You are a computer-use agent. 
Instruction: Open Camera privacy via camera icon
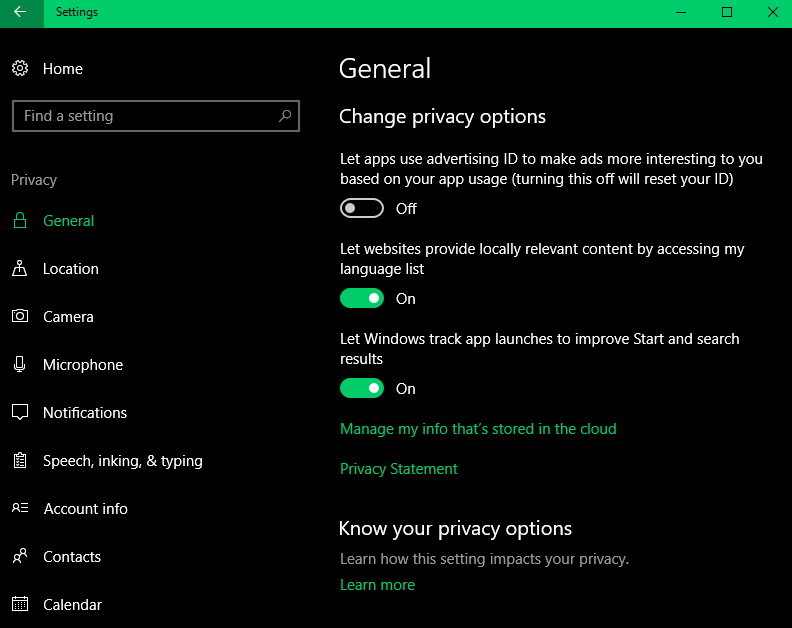20,317
